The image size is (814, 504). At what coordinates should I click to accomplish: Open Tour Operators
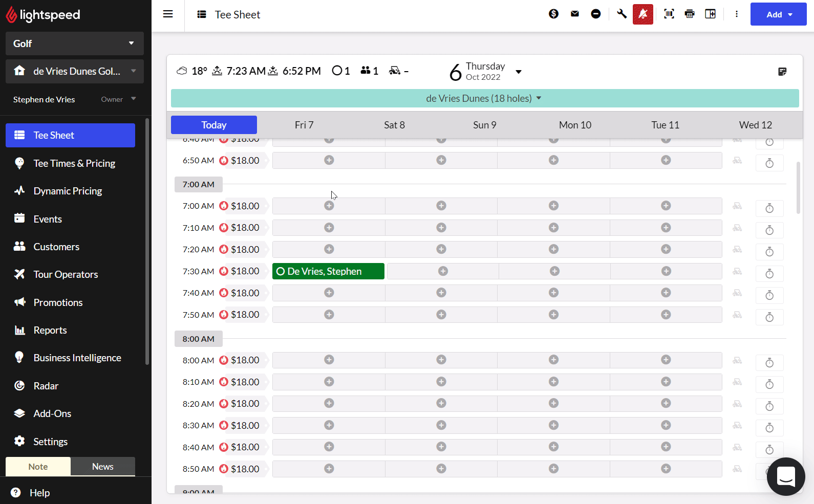[x=70, y=274]
